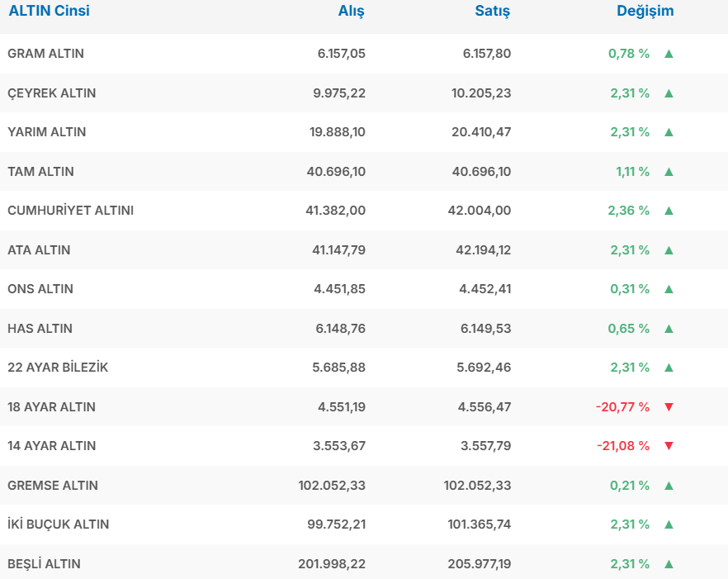Click the red down arrow for 18 AYAR ALTIN
Screen dimensions: 728x579
(x=669, y=407)
